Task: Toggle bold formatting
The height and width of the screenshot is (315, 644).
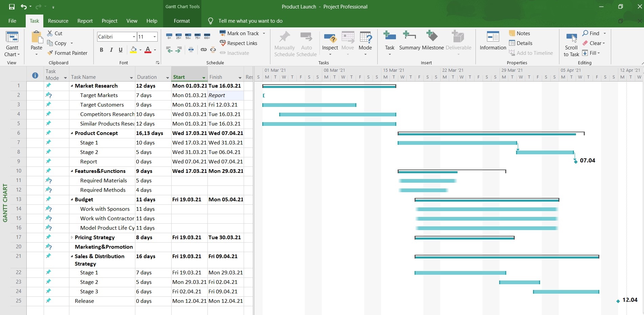Action: [x=101, y=50]
